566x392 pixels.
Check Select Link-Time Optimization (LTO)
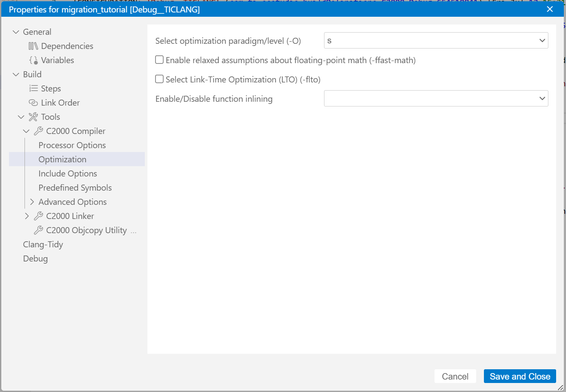[159, 79]
